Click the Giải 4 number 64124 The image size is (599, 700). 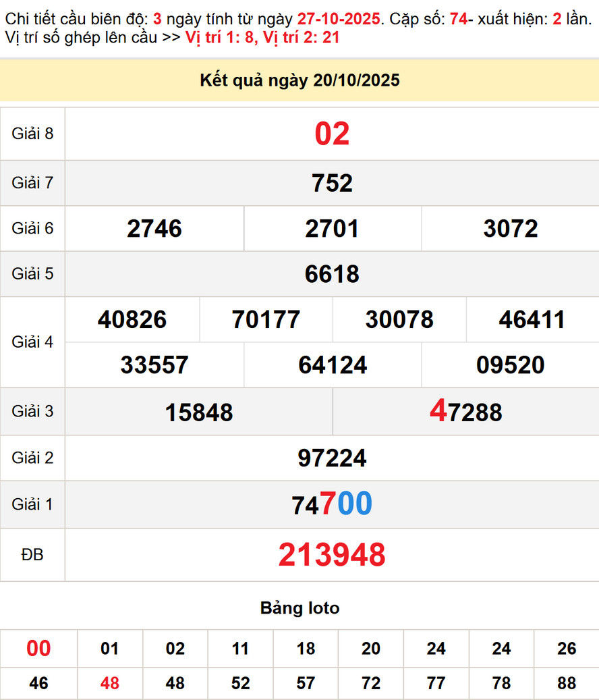pos(333,365)
